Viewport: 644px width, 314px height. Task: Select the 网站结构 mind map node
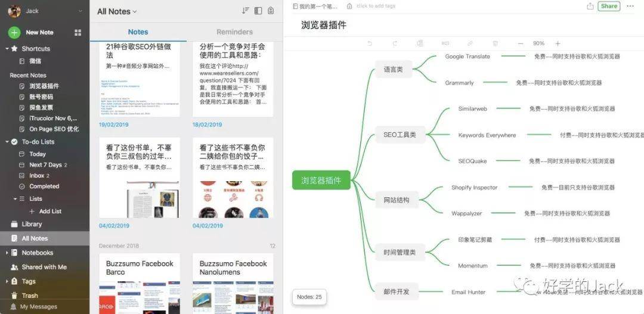[397, 200]
